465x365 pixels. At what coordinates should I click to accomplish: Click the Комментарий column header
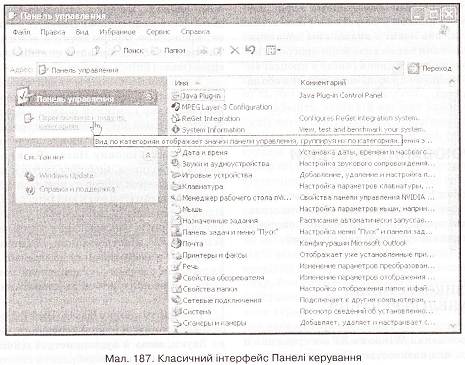(x=323, y=83)
